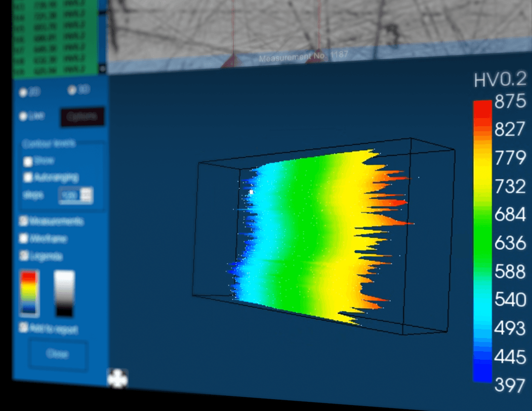This screenshot has height=411, width=532.
Task: Choose the grayscale color map swatch
Action: (64, 294)
